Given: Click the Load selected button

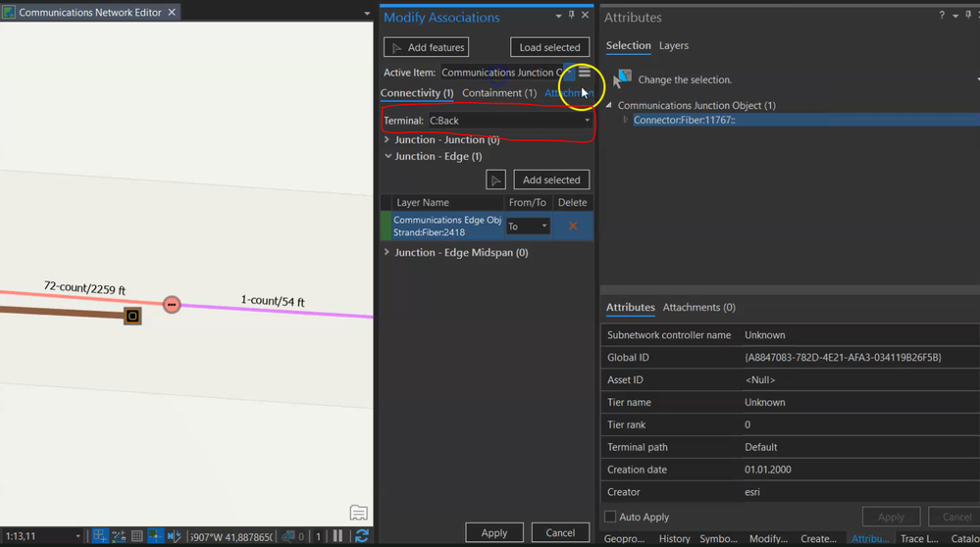Looking at the screenshot, I should [x=549, y=47].
